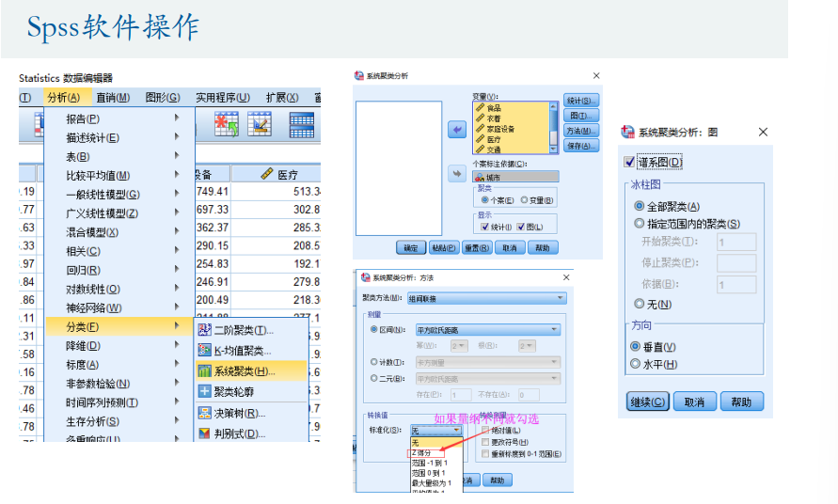This screenshot has height=504, width=838.
Task: Open the 聚类方法 dropdown list
Action: [x=485, y=298]
